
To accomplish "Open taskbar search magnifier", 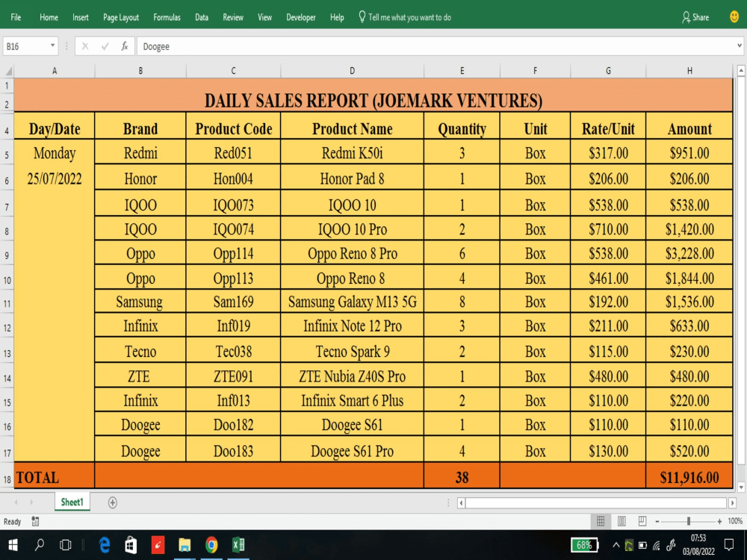I will tap(40, 545).
